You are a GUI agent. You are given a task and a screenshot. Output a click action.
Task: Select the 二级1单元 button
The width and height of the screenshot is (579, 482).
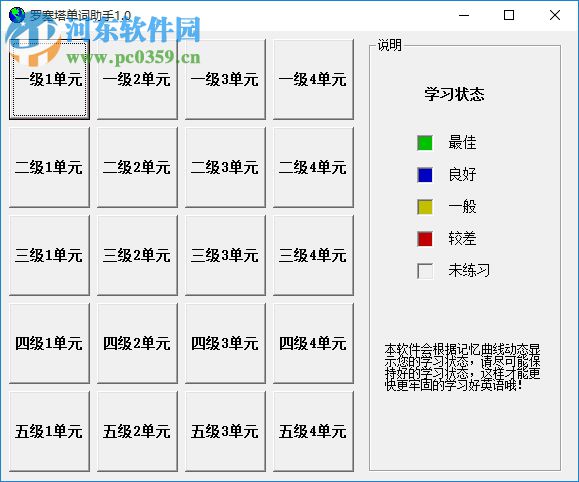point(49,167)
